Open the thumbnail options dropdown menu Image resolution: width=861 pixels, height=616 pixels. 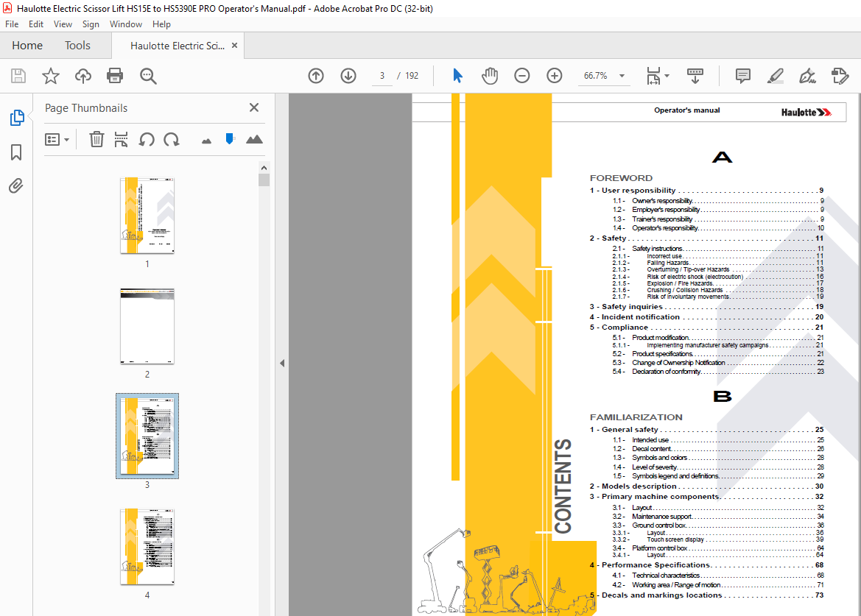(57, 139)
